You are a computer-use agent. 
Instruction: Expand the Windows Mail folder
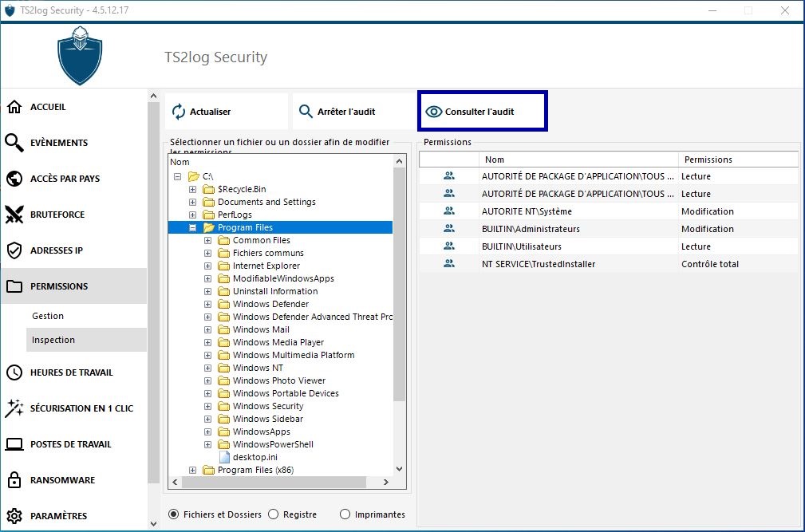[x=208, y=329]
